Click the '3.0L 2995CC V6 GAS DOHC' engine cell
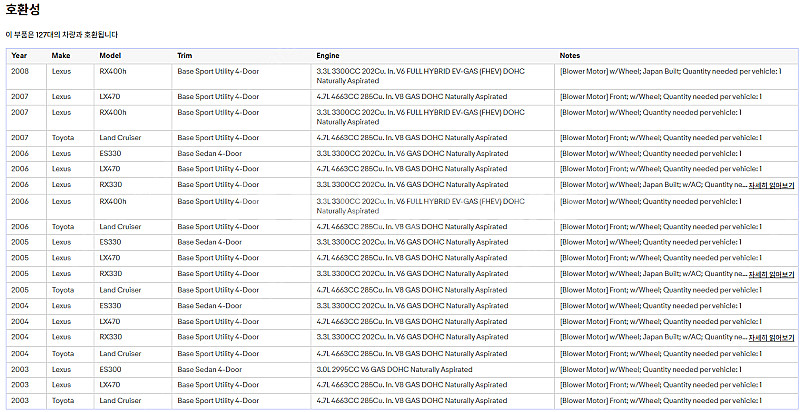Screen dimensions: 800x412 [394, 370]
